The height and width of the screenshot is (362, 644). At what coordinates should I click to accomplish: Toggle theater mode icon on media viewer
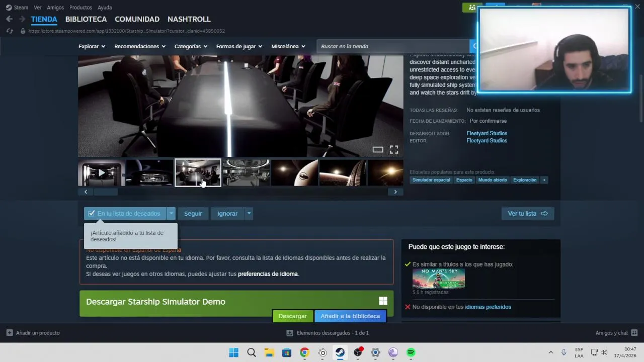click(x=377, y=149)
